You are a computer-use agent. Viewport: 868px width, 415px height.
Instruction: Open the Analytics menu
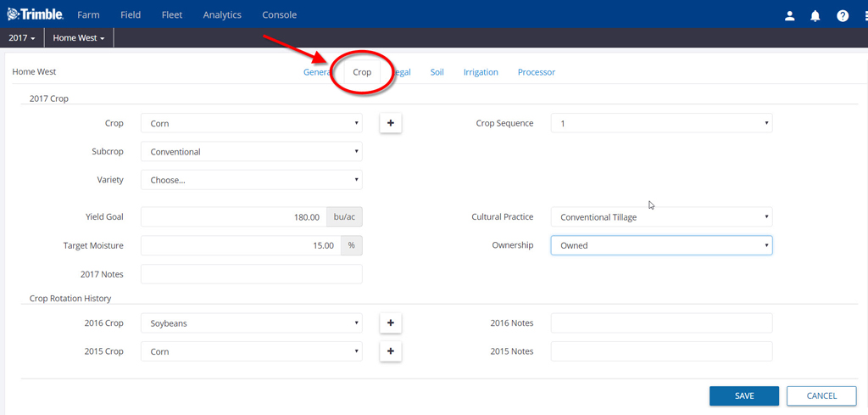tap(222, 14)
